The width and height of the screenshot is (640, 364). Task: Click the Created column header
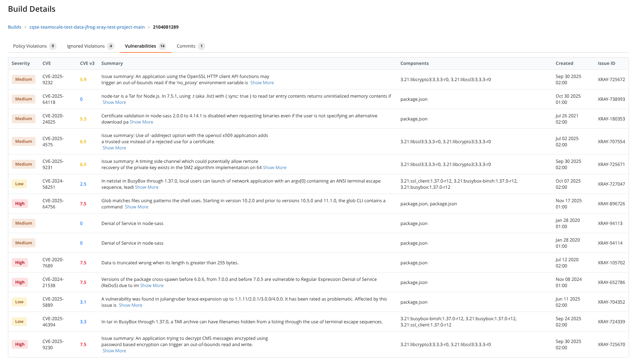coord(564,63)
